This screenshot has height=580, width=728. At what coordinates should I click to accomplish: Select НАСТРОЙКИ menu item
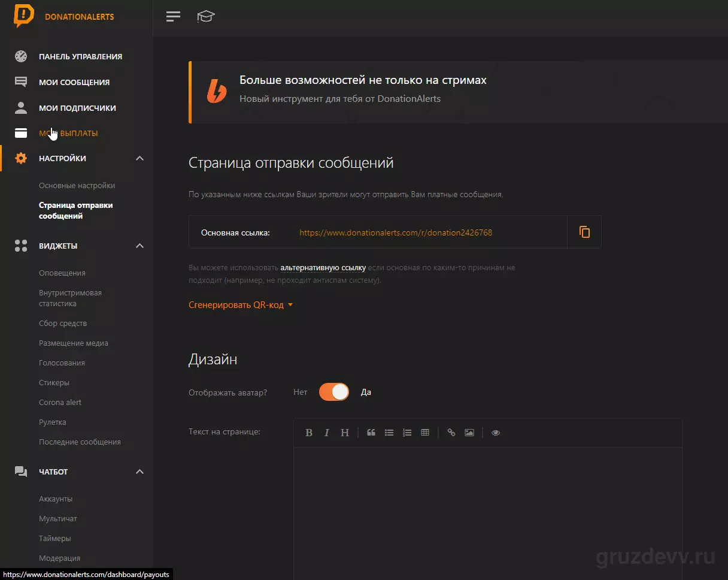click(62, 158)
